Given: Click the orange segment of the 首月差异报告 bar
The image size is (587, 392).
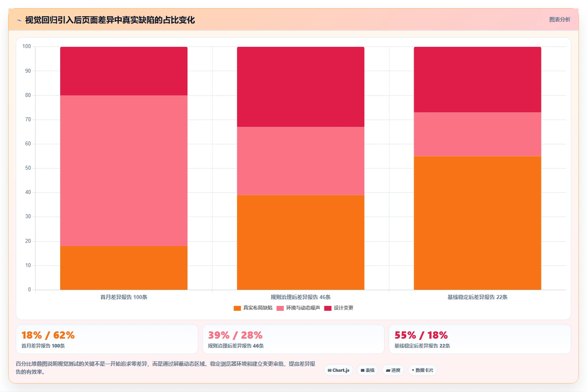Looking at the screenshot, I should pos(124,268).
